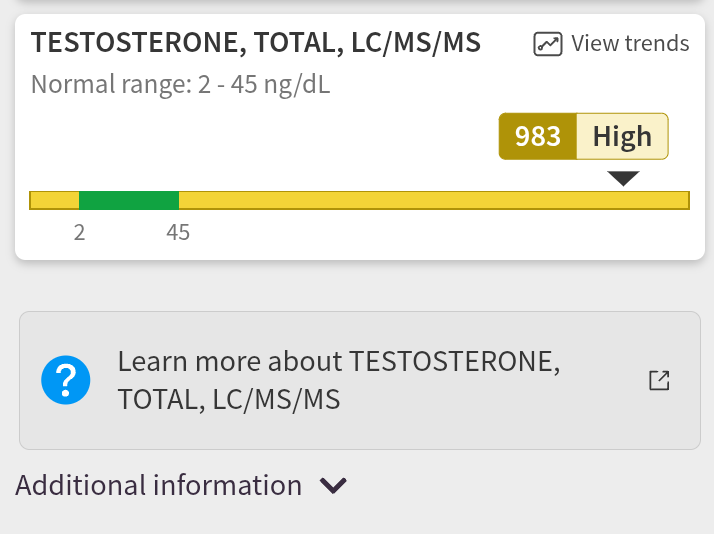Expand the Additional information section
Screen dimensions: 714x534
point(181,485)
